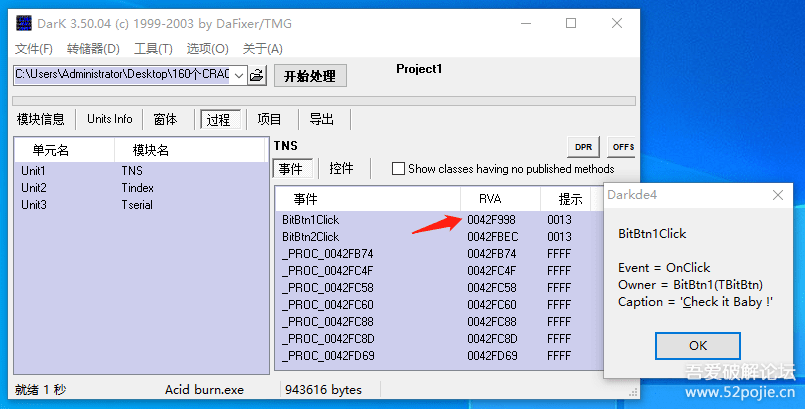Switch to the 控件 sub-tab

pyautogui.click(x=342, y=169)
